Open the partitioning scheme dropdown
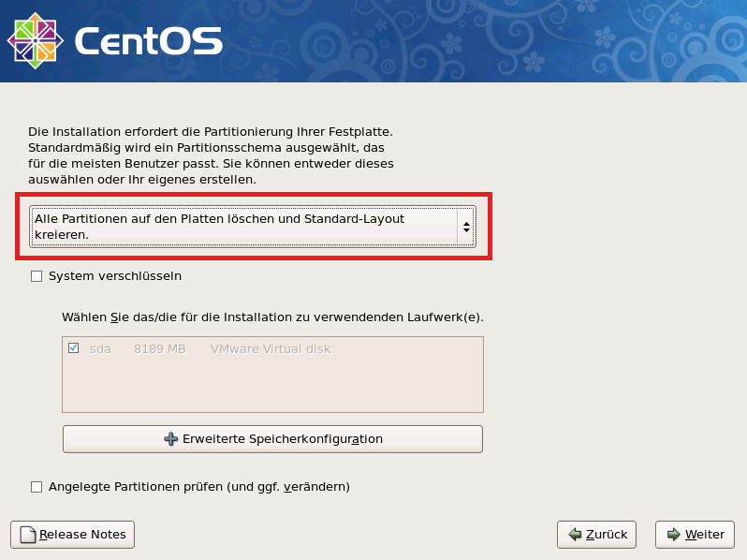 243,227
